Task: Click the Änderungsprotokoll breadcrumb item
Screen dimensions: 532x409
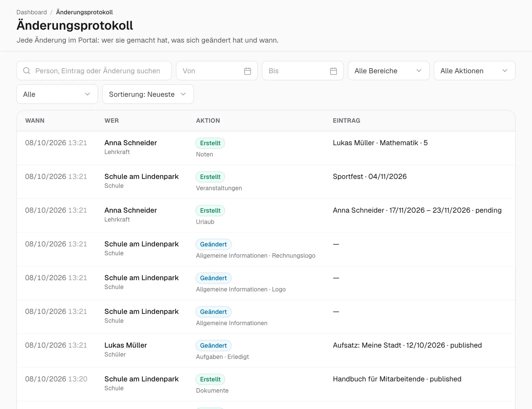Action: 85,12
